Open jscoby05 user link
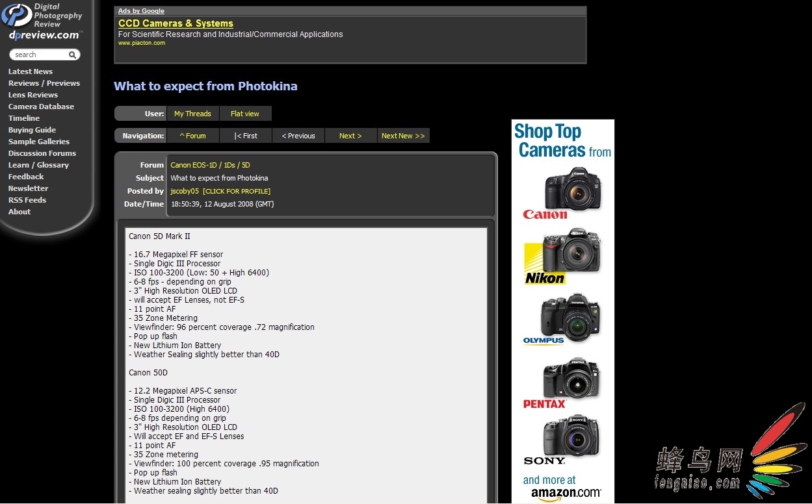This screenshot has height=504, width=812. pyautogui.click(x=185, y=191)
